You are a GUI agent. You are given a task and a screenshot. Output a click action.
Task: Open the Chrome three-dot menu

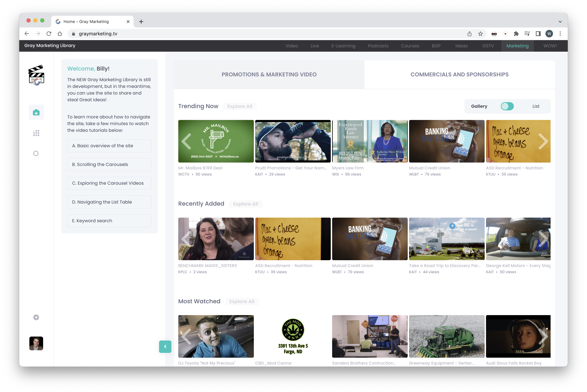tap(560, 34)
